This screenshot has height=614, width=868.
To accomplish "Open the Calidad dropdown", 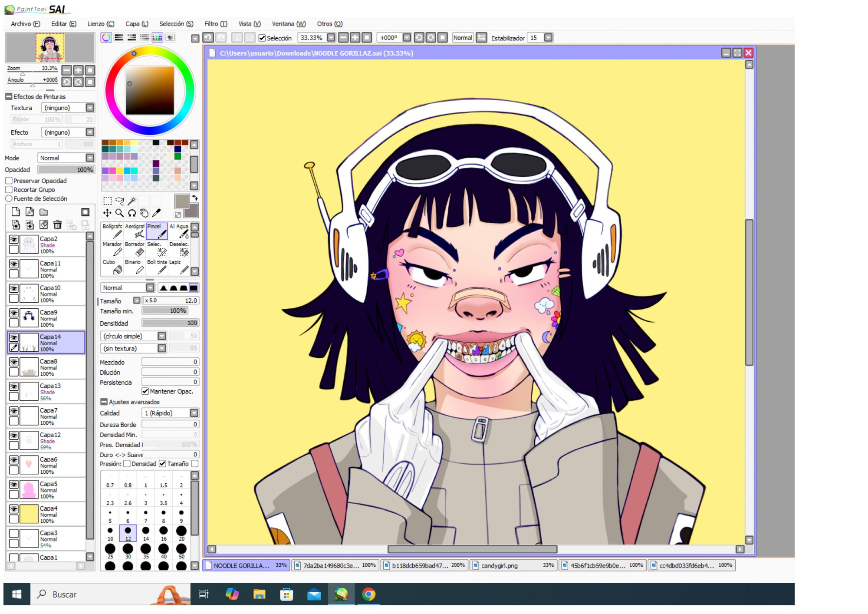I will coord(194,413).
